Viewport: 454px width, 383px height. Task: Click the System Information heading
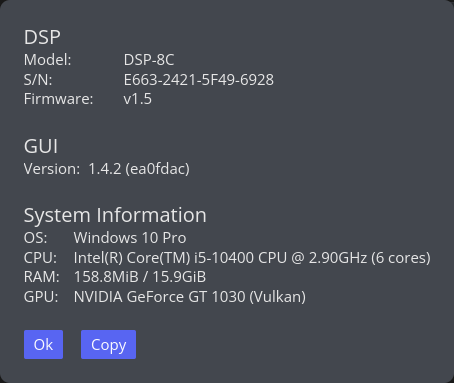(115, 215)
